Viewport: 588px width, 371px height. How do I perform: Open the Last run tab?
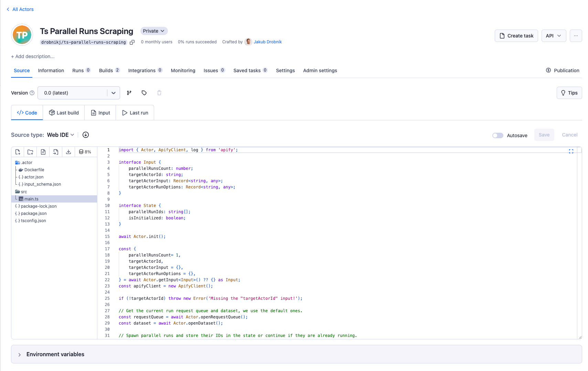pos(135,113)
